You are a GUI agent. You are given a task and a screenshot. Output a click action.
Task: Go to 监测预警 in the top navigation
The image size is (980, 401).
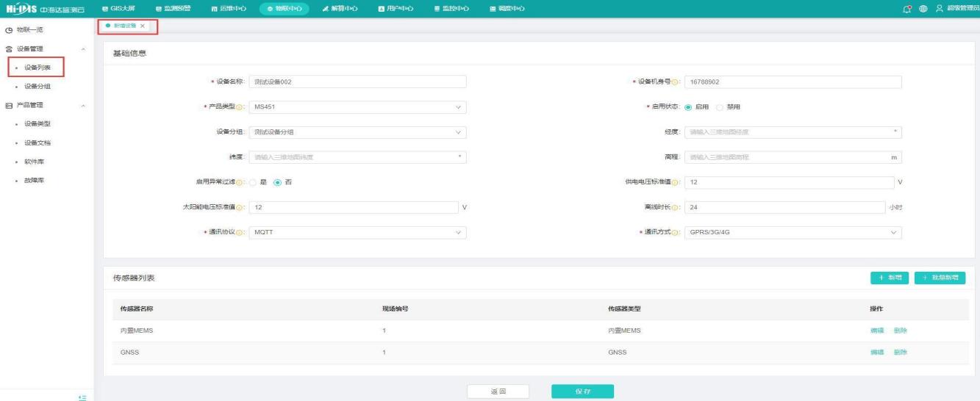tap(174, 8)
